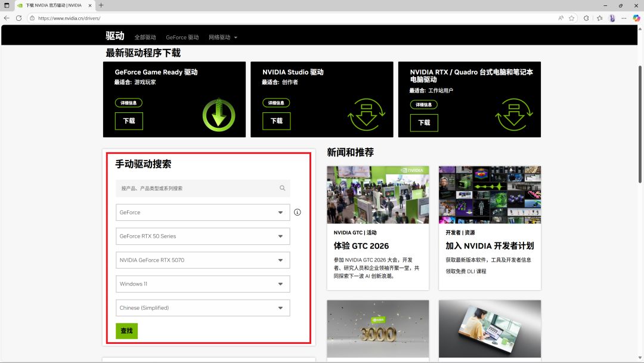Open the 体验 GTC 2026 article title
The width and height of the screenshot is (644, 363).
[361, 246]
